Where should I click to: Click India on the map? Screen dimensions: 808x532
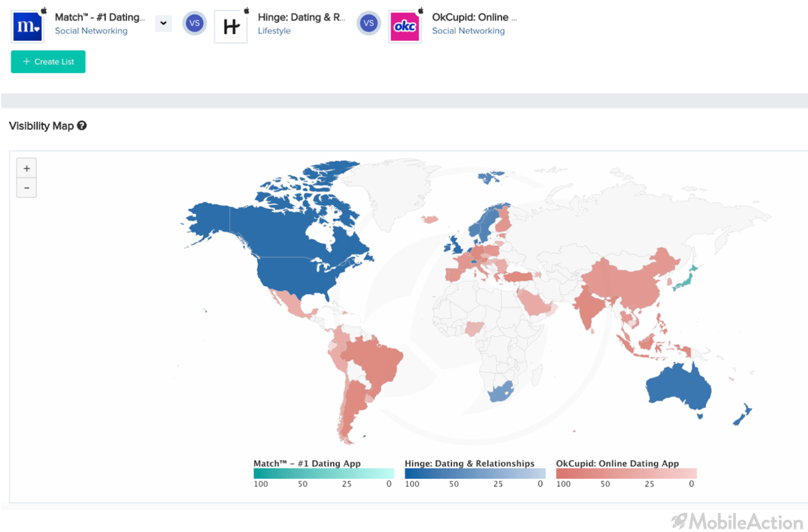589,307
